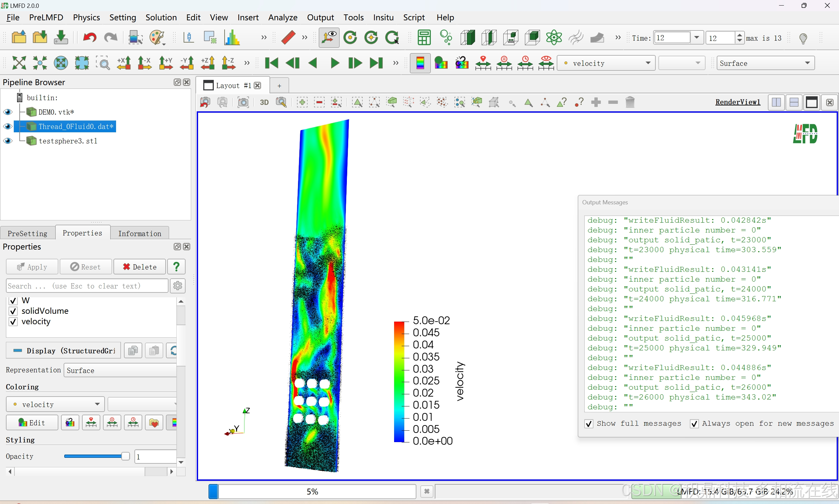Uncheck Show full messages checkbox
This screenshot has height=504, width=839.
coord(589,424)
